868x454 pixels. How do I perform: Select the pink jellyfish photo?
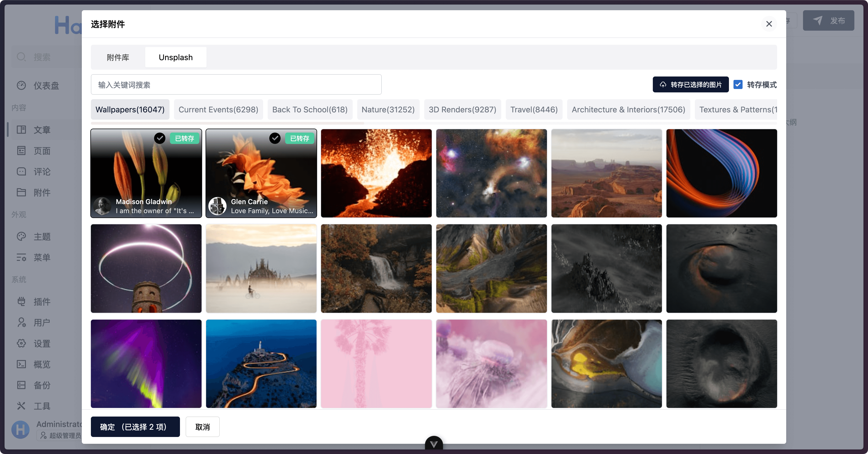pyautogui.click(x=491, y=364)
